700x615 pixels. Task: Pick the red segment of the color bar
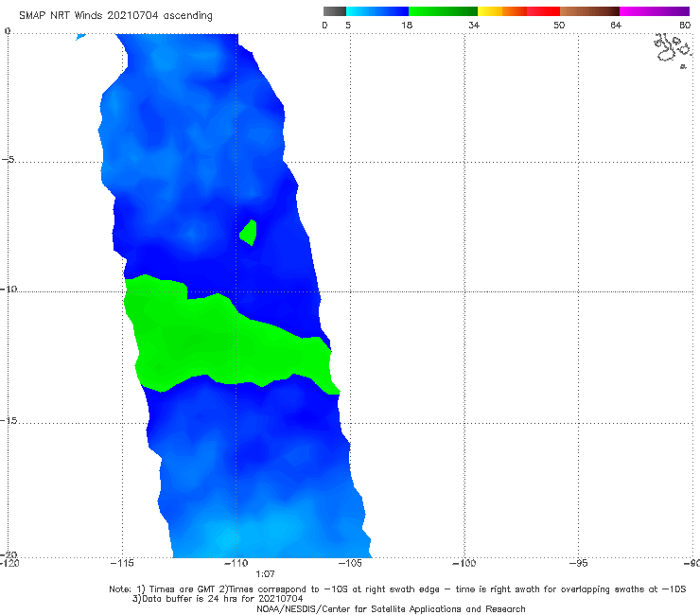point(544,11)
